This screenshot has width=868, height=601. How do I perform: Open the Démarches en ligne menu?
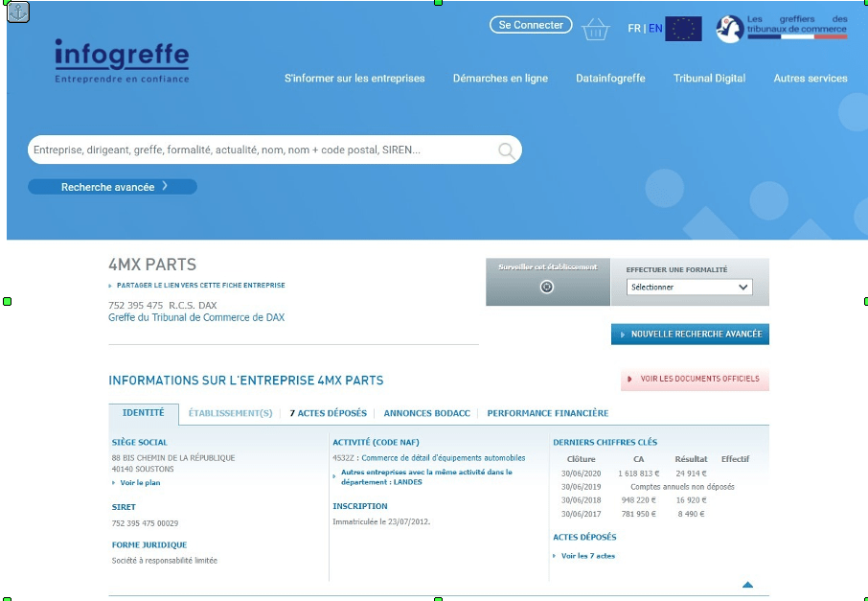500,79
